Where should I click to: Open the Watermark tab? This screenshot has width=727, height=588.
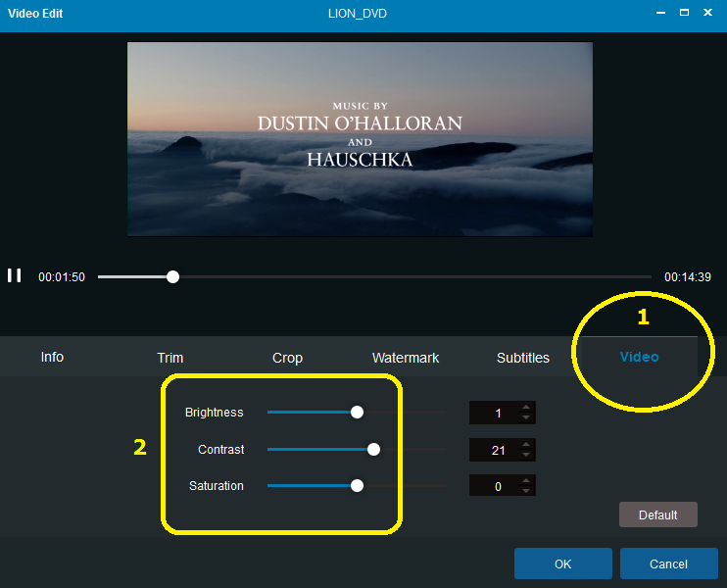click(x=406, y=358)
